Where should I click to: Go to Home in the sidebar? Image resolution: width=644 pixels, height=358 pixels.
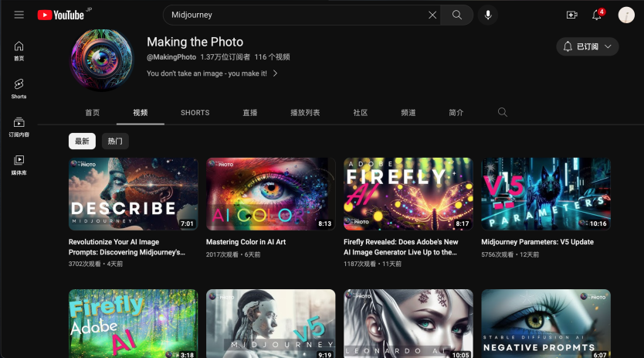click(x=19, y=51)
